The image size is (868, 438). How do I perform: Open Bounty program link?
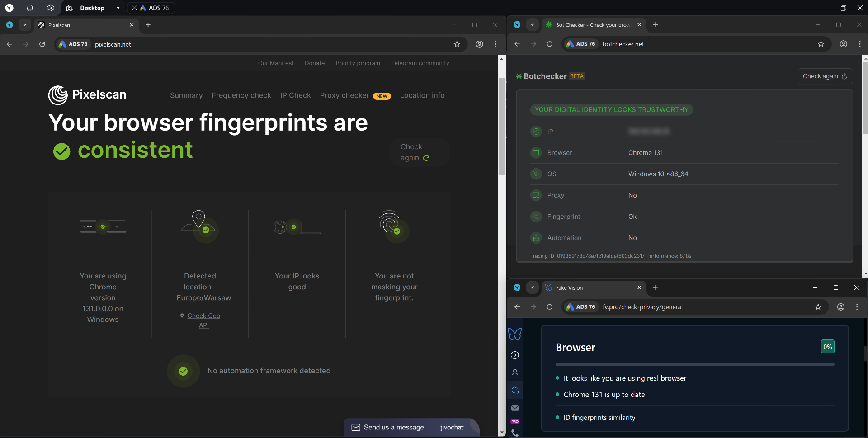358,63
